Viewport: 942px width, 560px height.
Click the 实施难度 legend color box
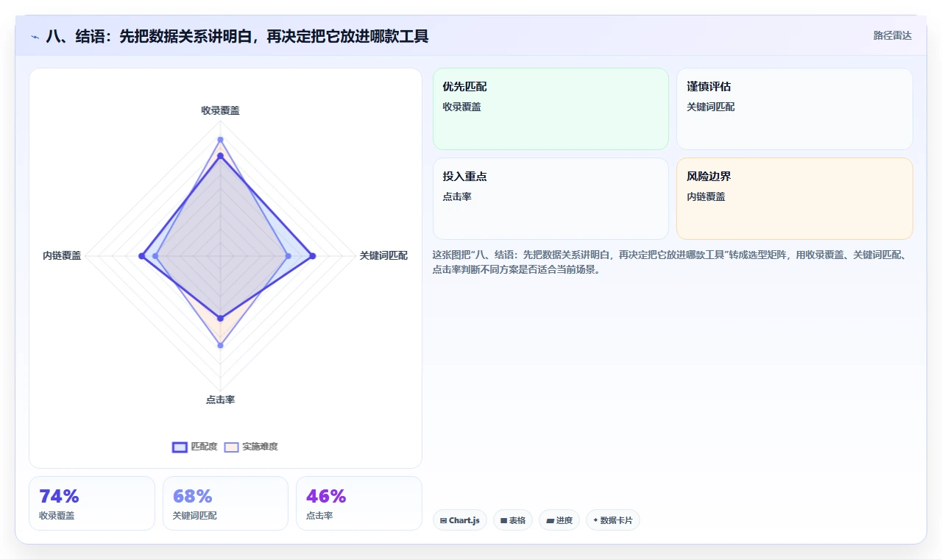232,447
